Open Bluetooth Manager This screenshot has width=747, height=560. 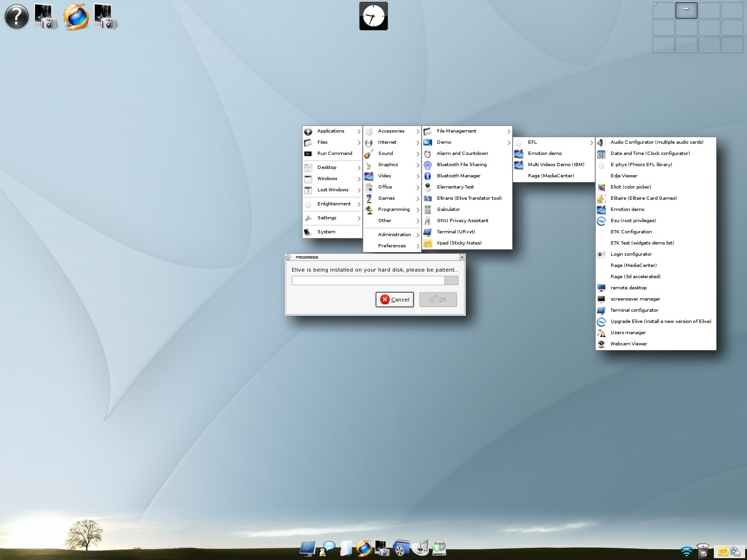467,176
